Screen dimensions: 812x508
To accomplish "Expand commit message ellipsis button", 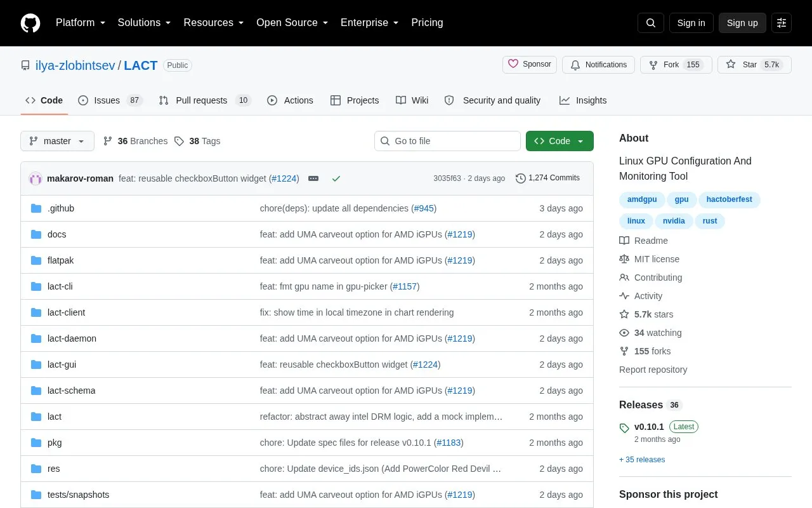I will tap(313, 178).
